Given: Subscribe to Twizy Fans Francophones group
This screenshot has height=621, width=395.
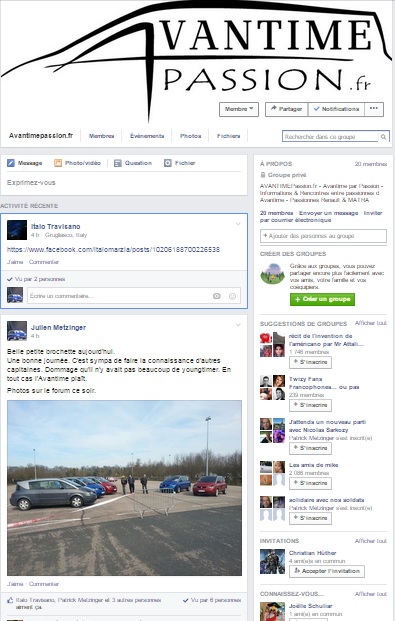Looking at the screenshot, I should pos(311,405).
